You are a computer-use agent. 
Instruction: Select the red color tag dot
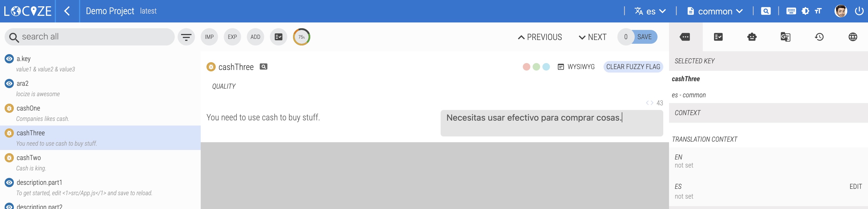(526, 66)
